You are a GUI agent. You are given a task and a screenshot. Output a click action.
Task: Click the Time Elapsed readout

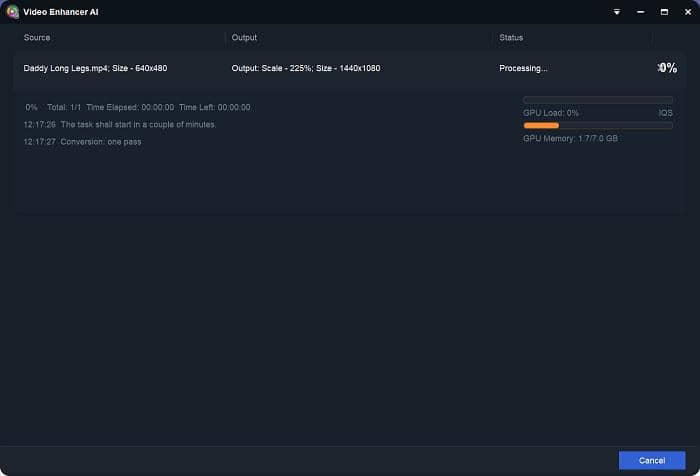click(x=130, y=107)
